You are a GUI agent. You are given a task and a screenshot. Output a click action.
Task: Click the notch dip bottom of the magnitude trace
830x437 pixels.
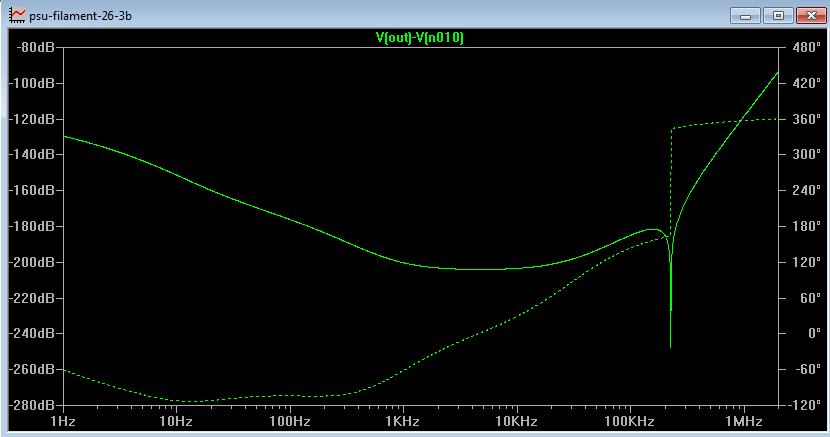click(671, 346)
